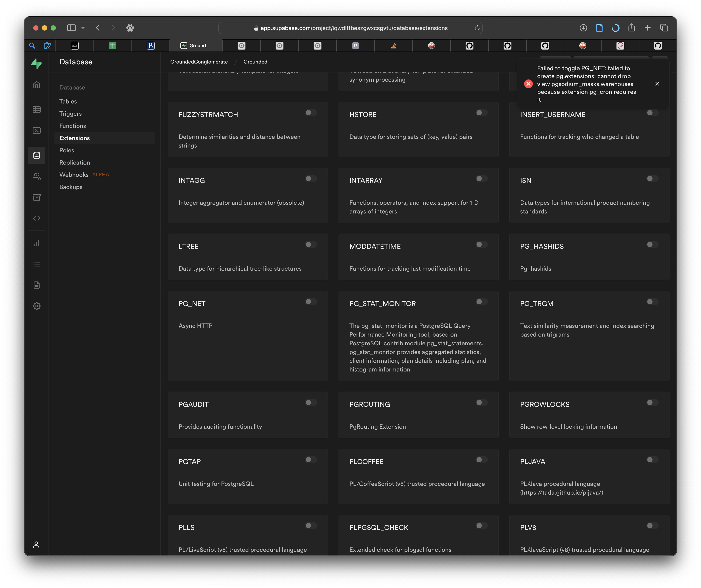This screenshot has width=701, height=588.
Task: Select the Database icon in the sidebar
Action: [36, 155]
